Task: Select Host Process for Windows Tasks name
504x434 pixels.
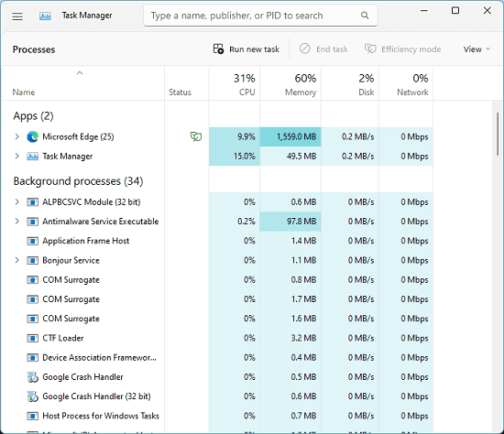Action: 101,416
